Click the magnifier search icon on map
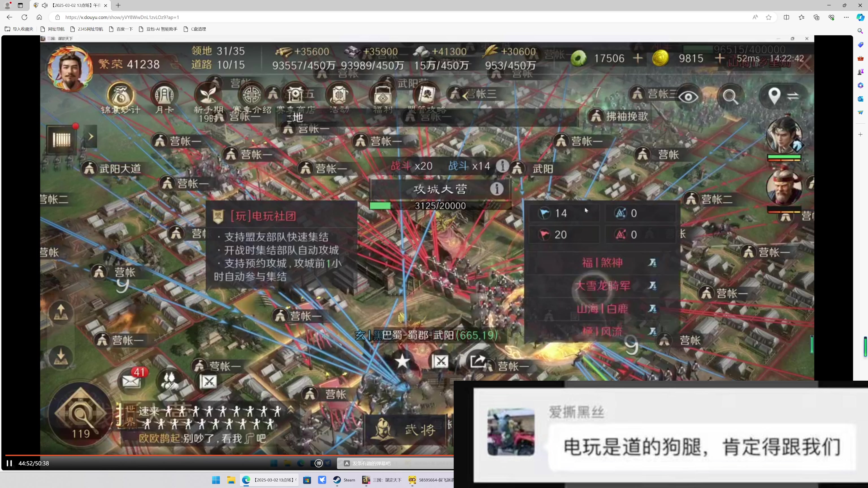Image resolution: width=868 pixels, height=488 pixels. pyautogui.click(x=730, y=97)
